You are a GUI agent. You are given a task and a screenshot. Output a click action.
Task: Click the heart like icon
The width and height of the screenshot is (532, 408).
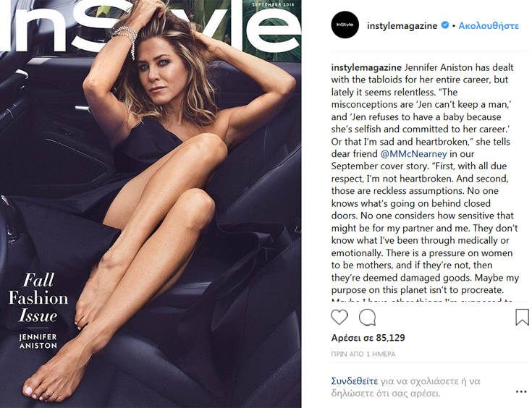coord(339,317)
